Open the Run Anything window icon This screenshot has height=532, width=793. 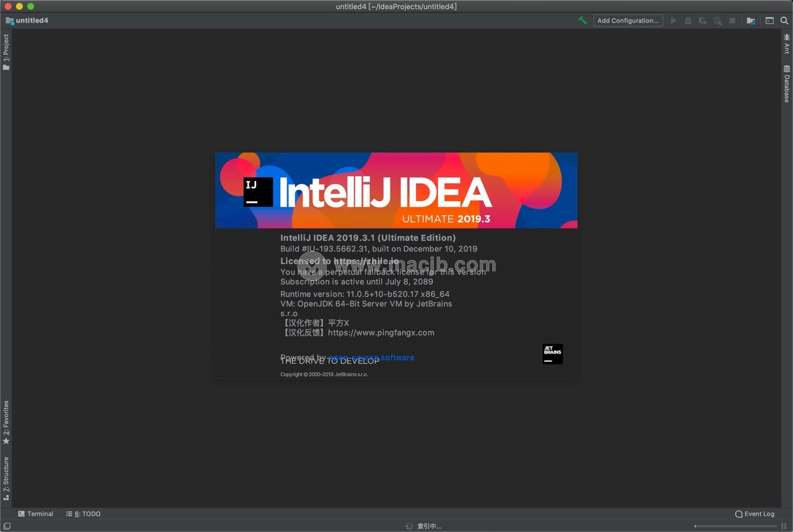click(x=769, y=20)
